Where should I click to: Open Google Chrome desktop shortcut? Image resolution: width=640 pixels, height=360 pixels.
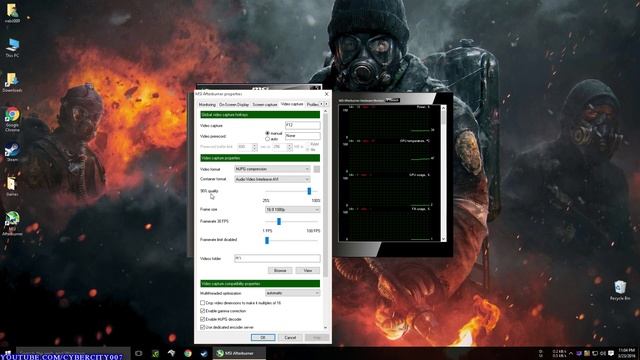12,118
